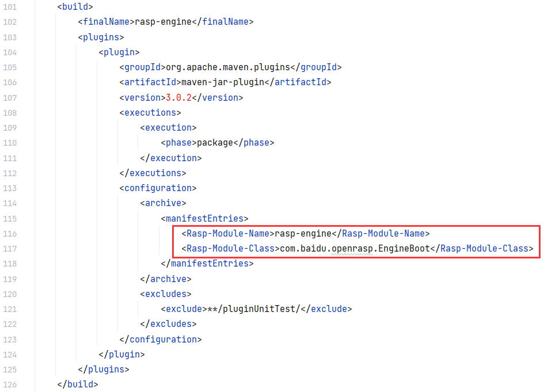This screenshot has width=544, height=392.
Task: Click the opening <excludes> tag
Action: click(x=165, y=294)
